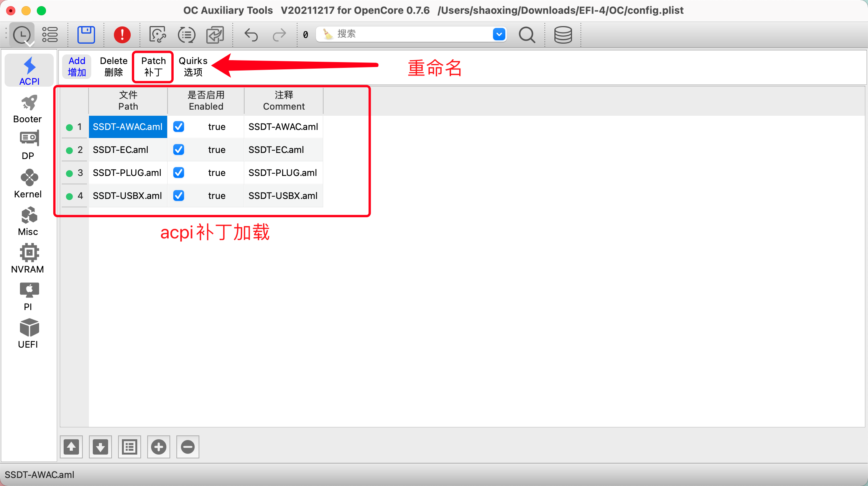Image resolution: width=868 pixels, height=486 pixels.
Task: Open the Delete tab
Action: (113, 67)
